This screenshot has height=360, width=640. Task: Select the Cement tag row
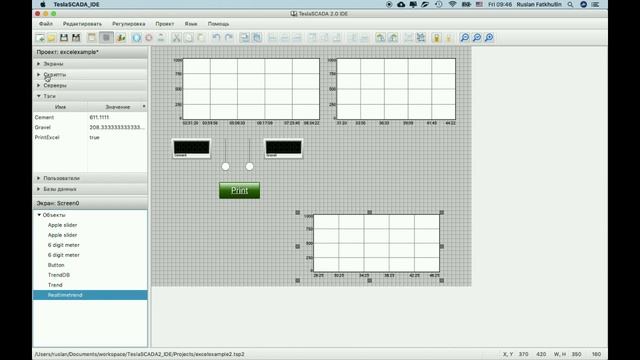90,117
